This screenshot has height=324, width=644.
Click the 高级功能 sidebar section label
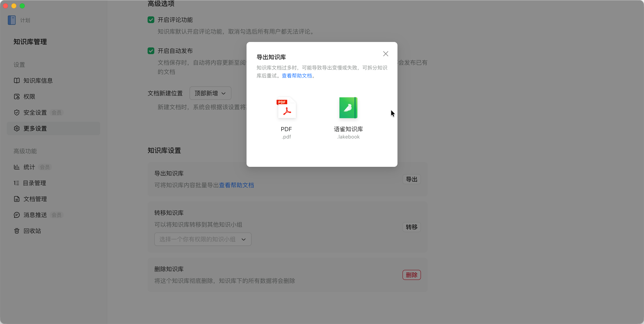[x=25, y=151]
